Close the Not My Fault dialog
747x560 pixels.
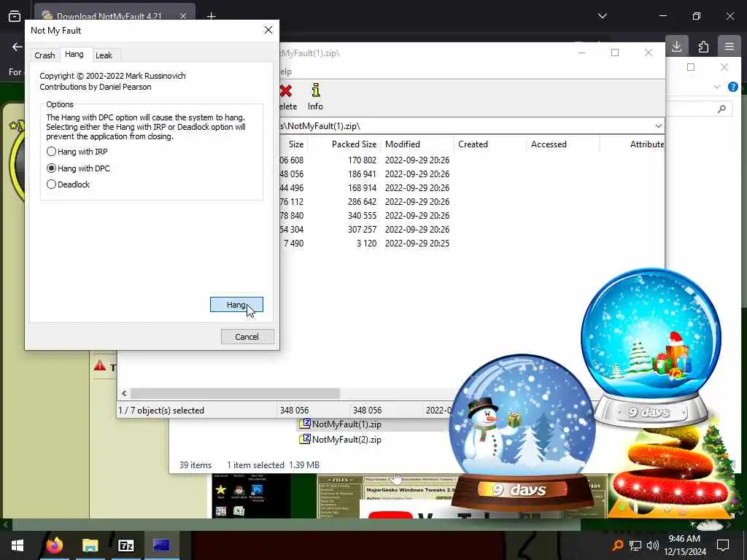point(268,30)
